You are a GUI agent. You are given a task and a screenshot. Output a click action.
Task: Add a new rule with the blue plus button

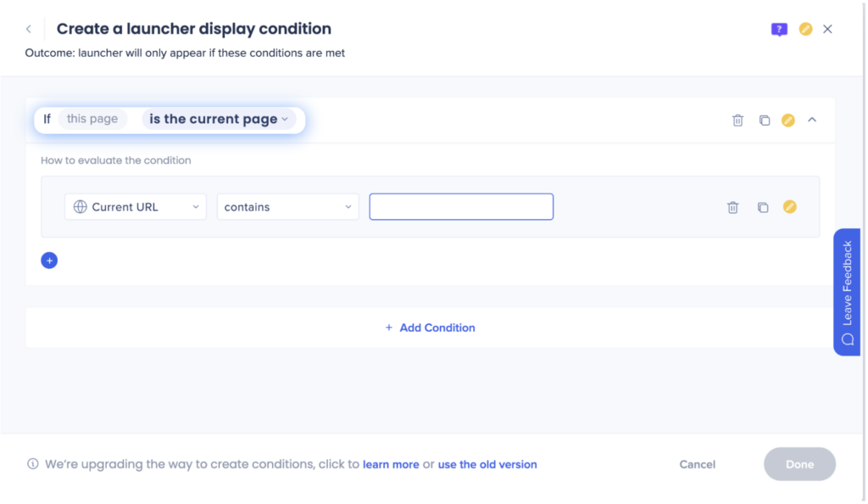49,260
